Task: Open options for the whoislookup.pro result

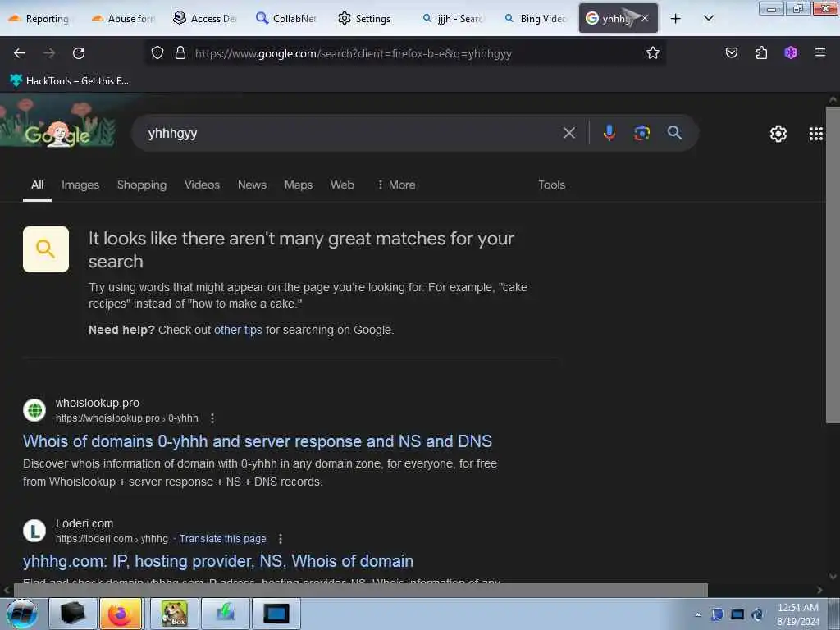Action: point(212,418)
